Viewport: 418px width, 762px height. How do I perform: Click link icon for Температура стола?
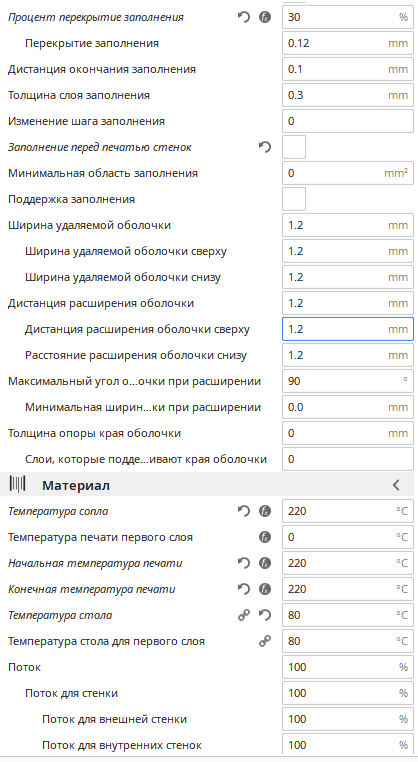pos(244,615)
